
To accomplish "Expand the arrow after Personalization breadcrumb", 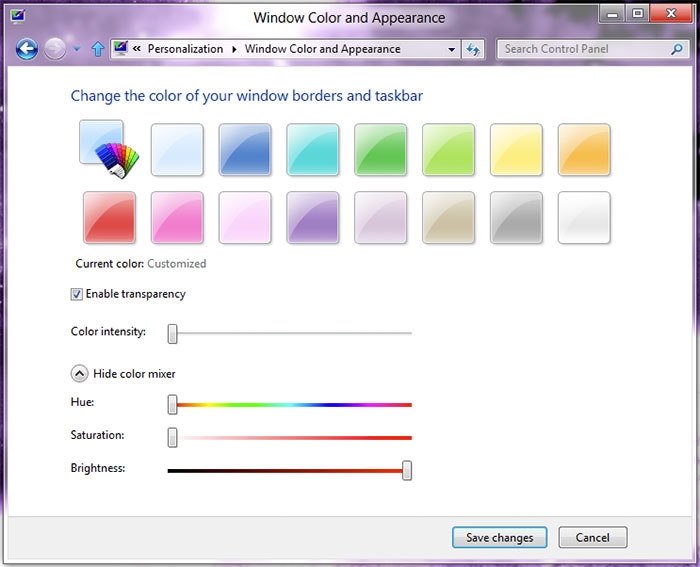I will pyautogui.click(x=234, y=49).
